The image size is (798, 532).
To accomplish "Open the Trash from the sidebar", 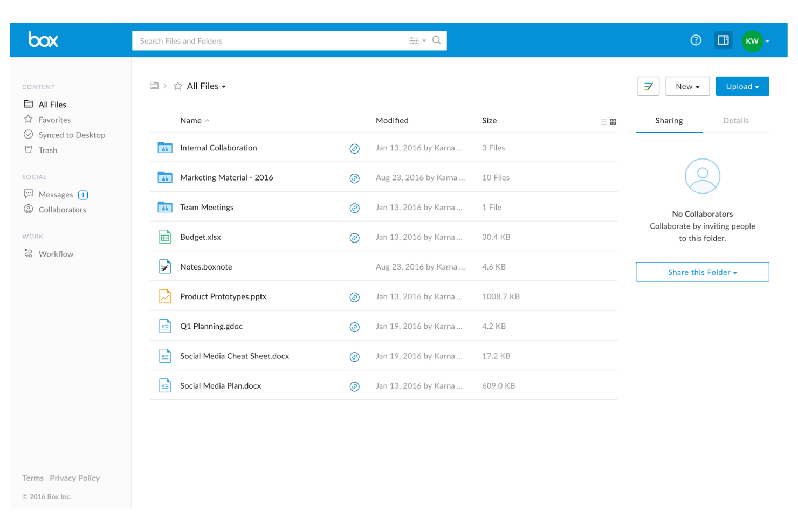I will click(47, 150).
